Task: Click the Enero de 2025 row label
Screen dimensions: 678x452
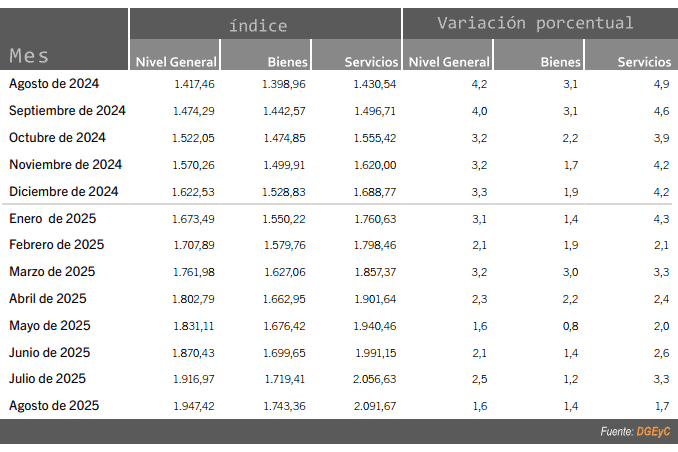Action: [x=53, y=218]
